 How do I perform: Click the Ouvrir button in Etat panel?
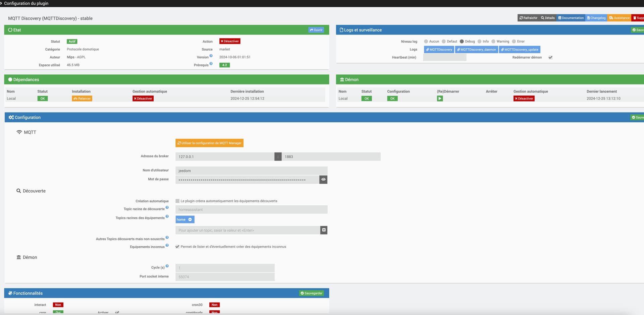(316, 30)
